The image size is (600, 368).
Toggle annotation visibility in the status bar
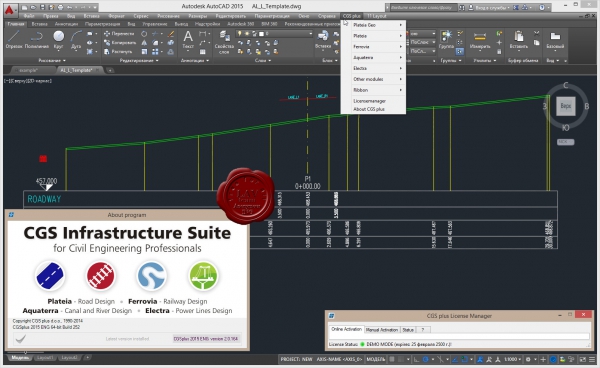pyautogui.click(x=480, y=359)
